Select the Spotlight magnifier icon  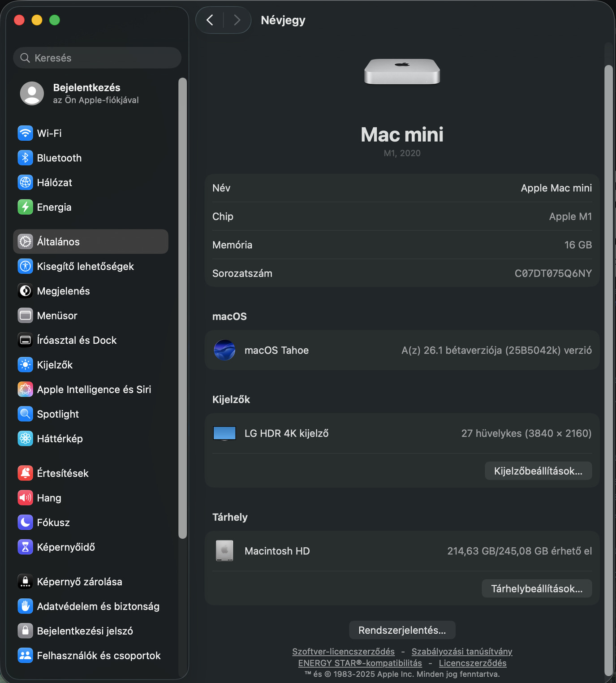(x=25, y=414)
